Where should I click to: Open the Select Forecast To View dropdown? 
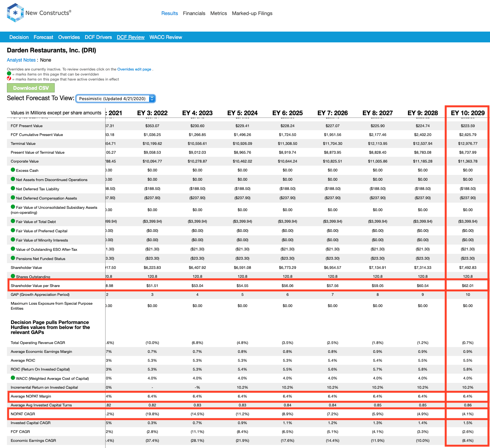pos(116,99)
